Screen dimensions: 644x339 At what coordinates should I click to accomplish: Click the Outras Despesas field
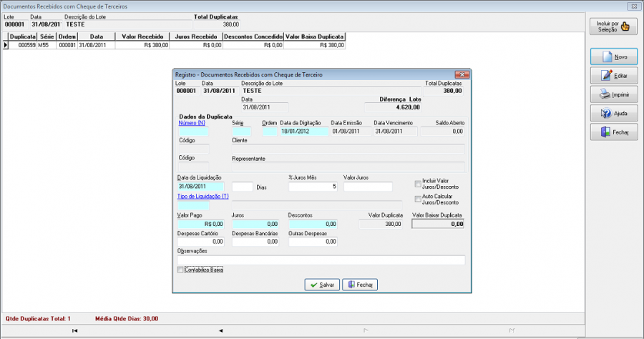pos(313,242)
